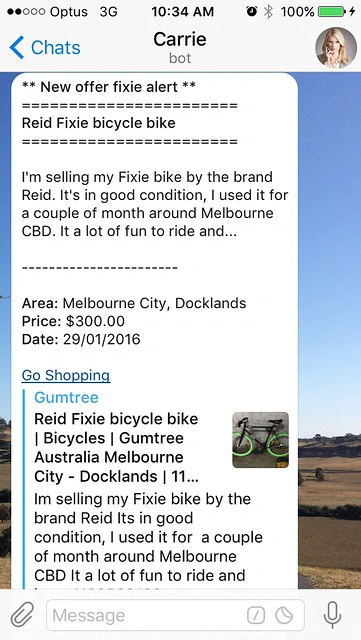The height and width of the screenshot is (640, 361).
Task: Tap the microphone voice message icon
Action: tap(332, 615)
